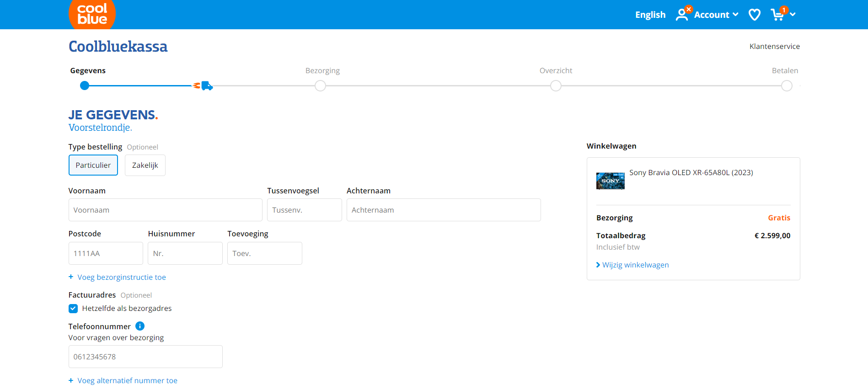
Task: Click the phone number info icon
Action: pos(140,326)
